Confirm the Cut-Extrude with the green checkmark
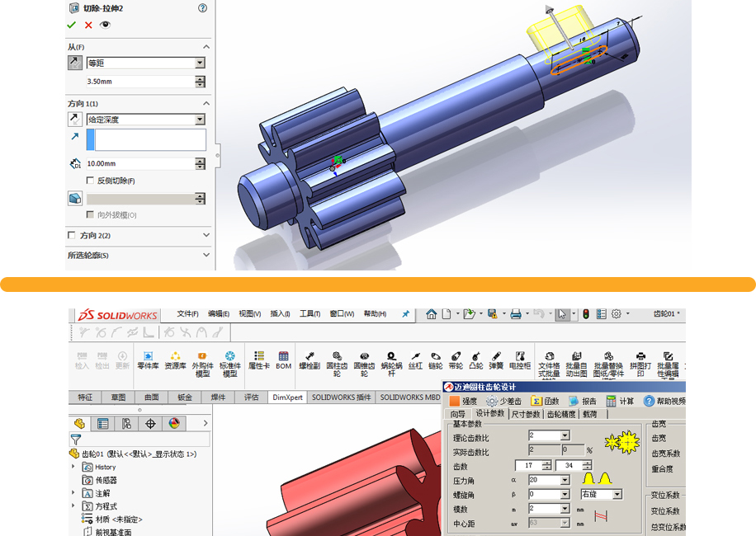 (71, 25)
